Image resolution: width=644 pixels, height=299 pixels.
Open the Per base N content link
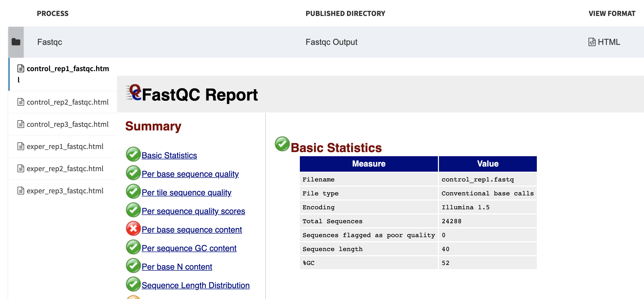177,267
